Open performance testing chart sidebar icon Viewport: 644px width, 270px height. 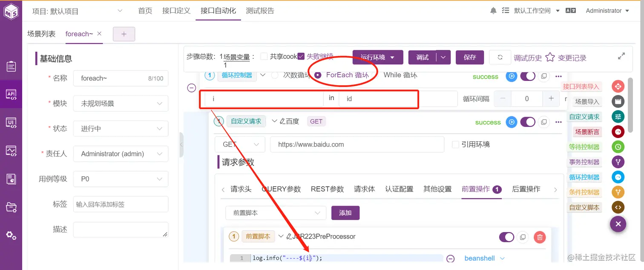pos(11,151)
